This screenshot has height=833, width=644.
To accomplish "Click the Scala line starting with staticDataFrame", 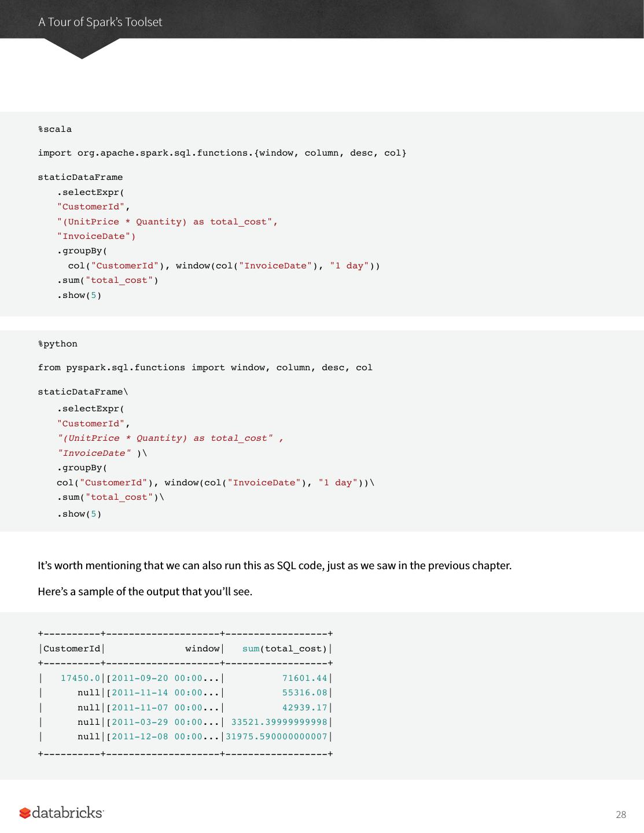I will coord(80,177).
